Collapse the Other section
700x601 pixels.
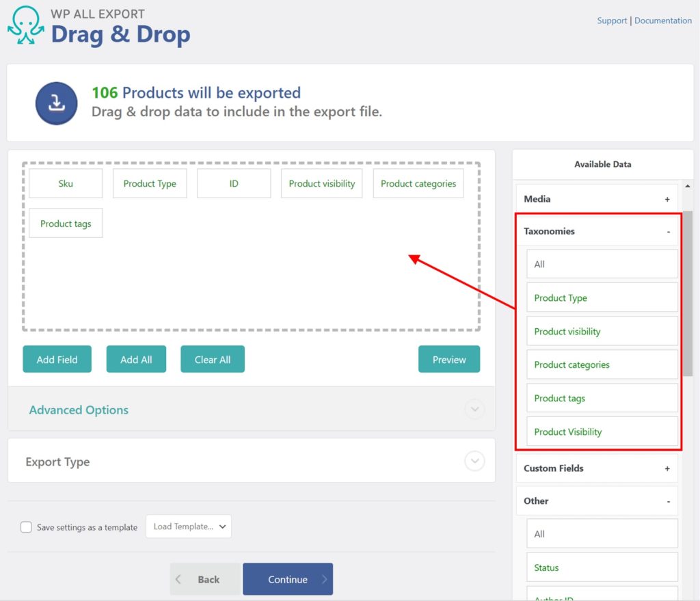(667, 501)
